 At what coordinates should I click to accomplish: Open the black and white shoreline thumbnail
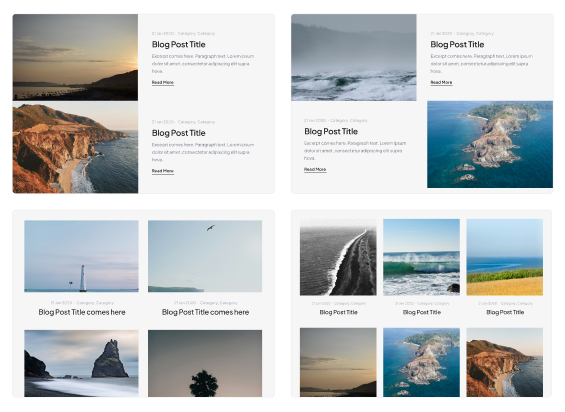[x=338, y=257]
